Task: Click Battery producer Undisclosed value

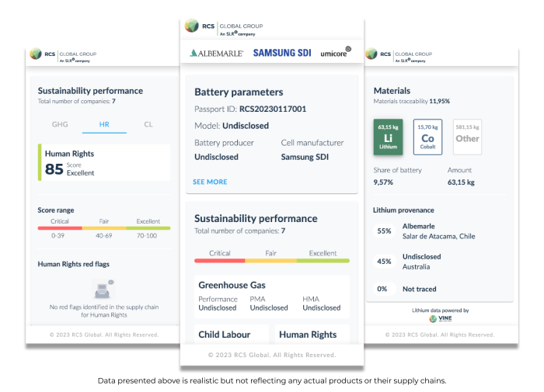Action: click(x=216, y=157)
